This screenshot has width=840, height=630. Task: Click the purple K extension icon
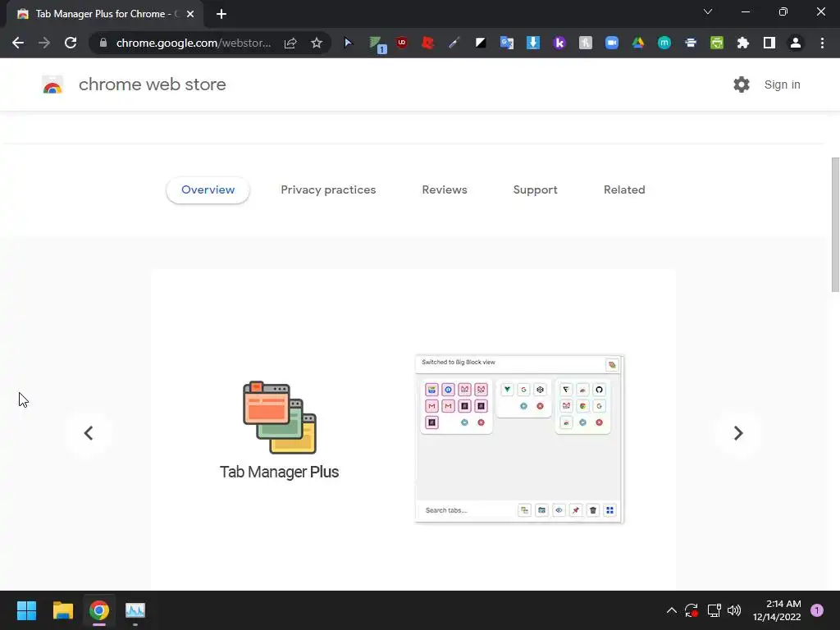click(559, 43)
